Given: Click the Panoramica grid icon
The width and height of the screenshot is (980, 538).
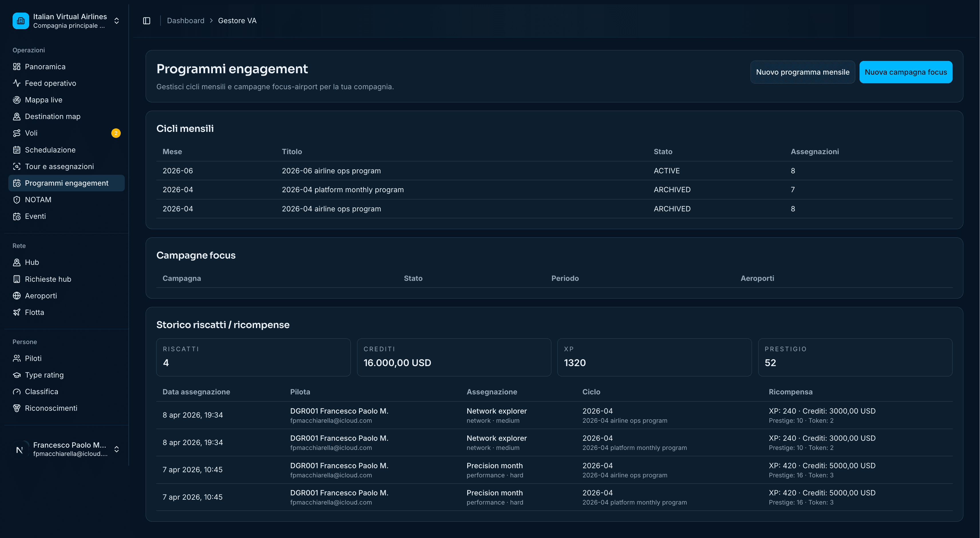Looking at the screenshot, I should (x=17, y=67).
